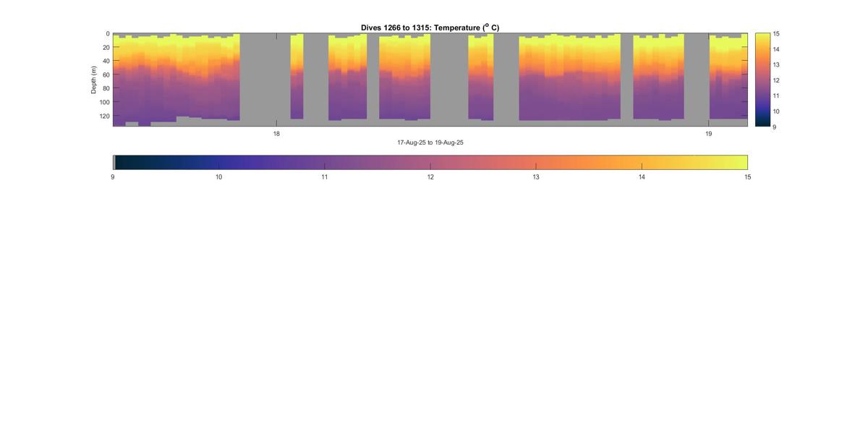
Task: Click the plot title 'Dives 1266 to 1315: Temperature'
Action: click(x=430, y=27)
